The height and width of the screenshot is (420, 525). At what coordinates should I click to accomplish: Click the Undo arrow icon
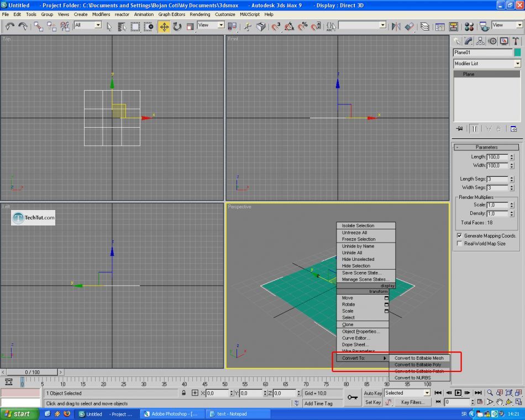coord(10,27)
